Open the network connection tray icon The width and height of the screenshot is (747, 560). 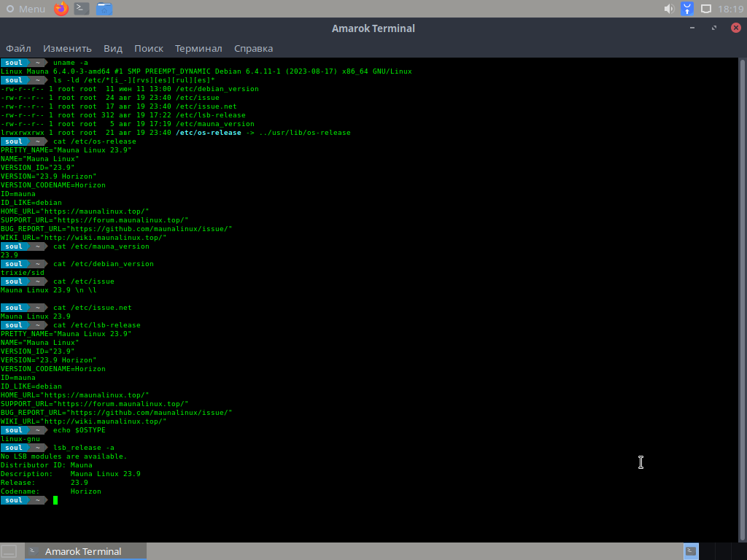(x=687, y=9)
